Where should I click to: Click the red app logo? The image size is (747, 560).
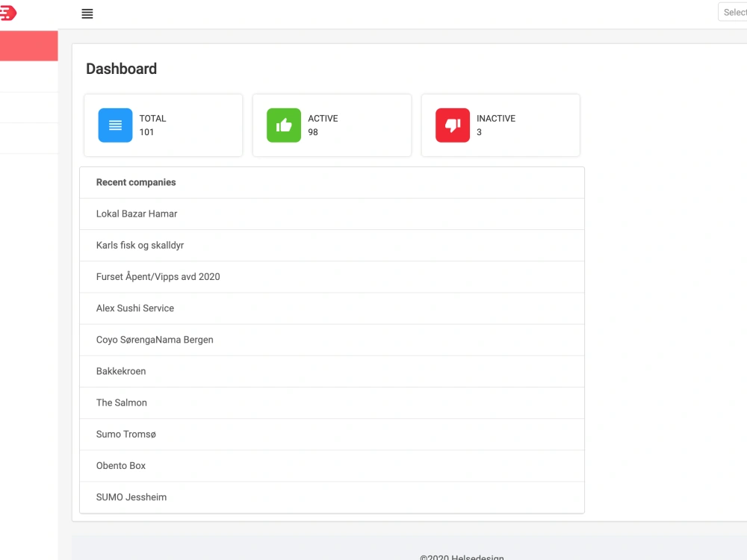point(8,13)
